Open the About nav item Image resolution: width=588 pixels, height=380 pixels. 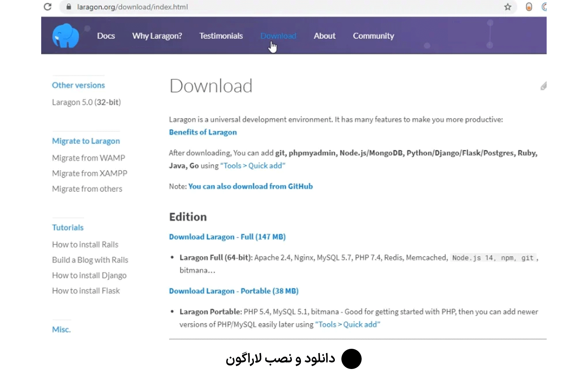tap(325, 36)
